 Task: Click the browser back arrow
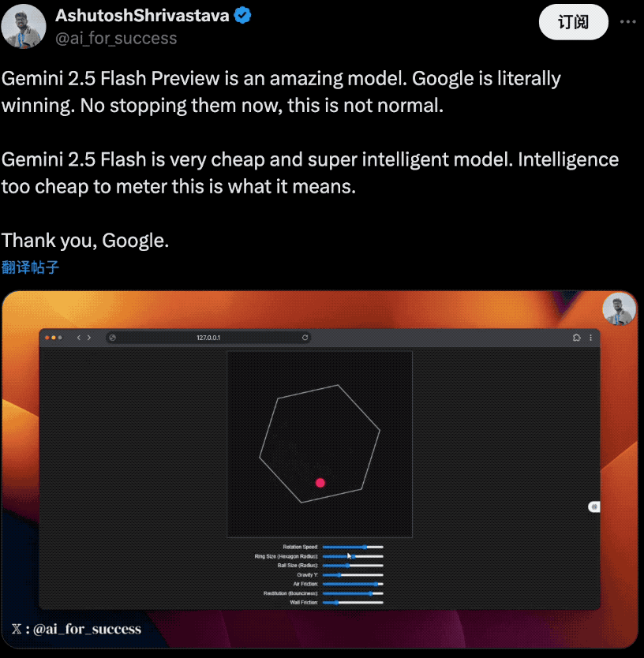(x=78, y=338)
